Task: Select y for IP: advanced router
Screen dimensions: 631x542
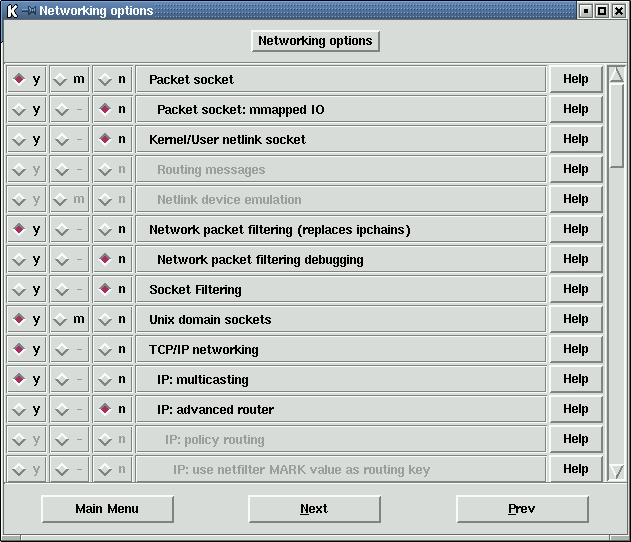Action: (x=26, y=409)
